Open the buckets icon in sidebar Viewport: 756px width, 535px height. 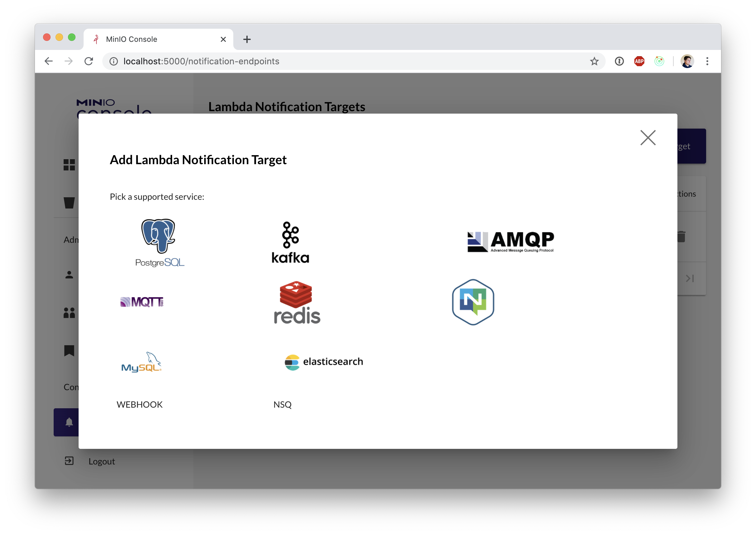[69, 203]
